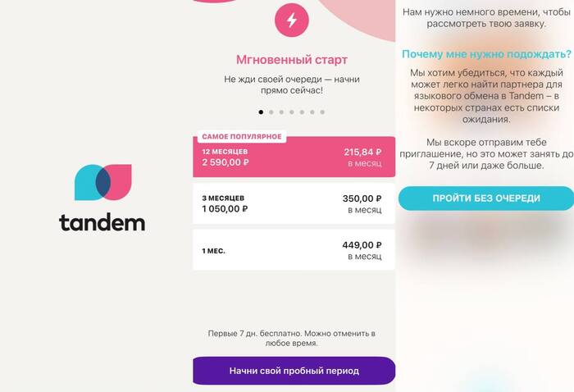Tap the 215,84 ₽ monthly price

[x=362, y=152]
